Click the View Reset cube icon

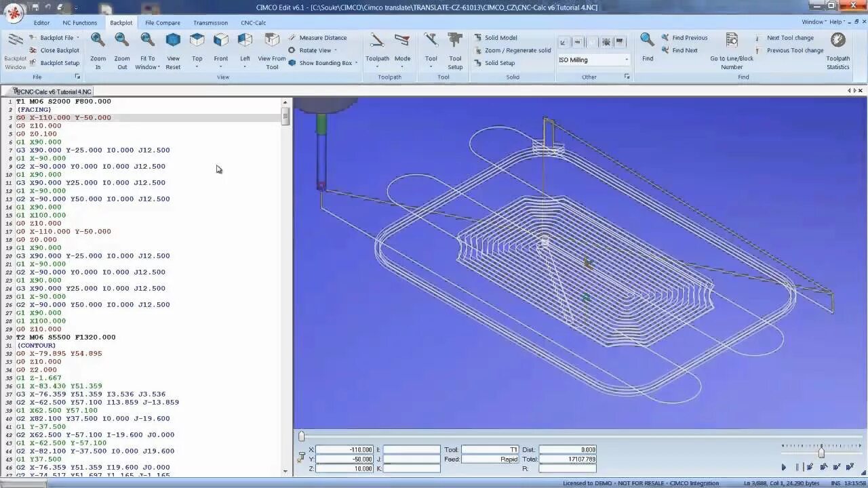click(173, 40)
